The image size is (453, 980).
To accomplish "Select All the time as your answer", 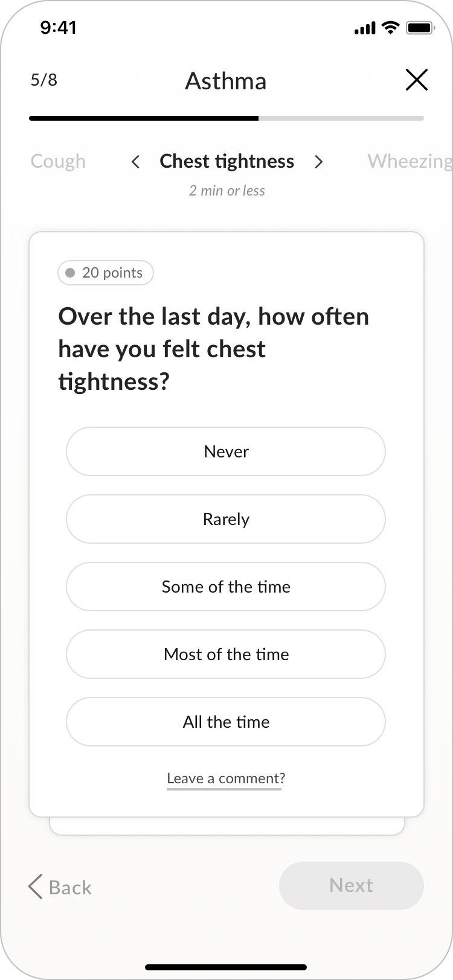I will coord(226,722).
